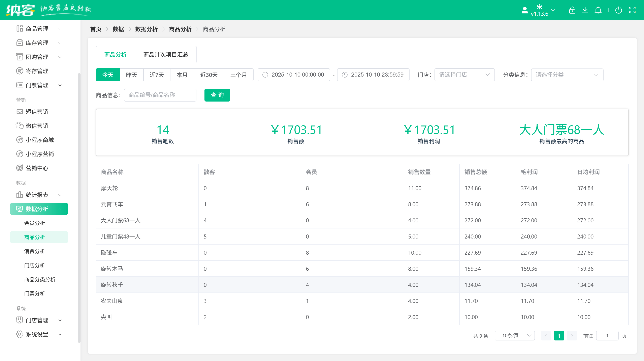Click the power logout icon
Viewport: 644px width, 361px height.
pos(618,10)
